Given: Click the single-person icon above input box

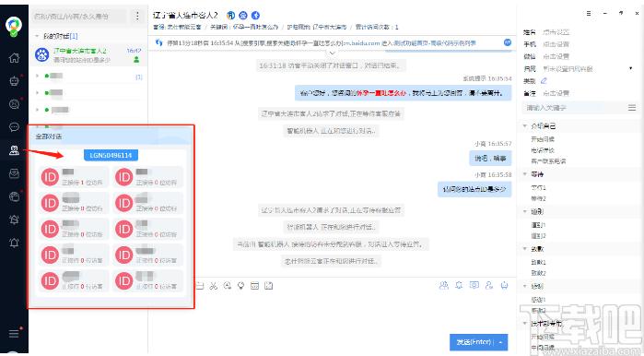Looking at the screenshot, I should click(488, 285).
